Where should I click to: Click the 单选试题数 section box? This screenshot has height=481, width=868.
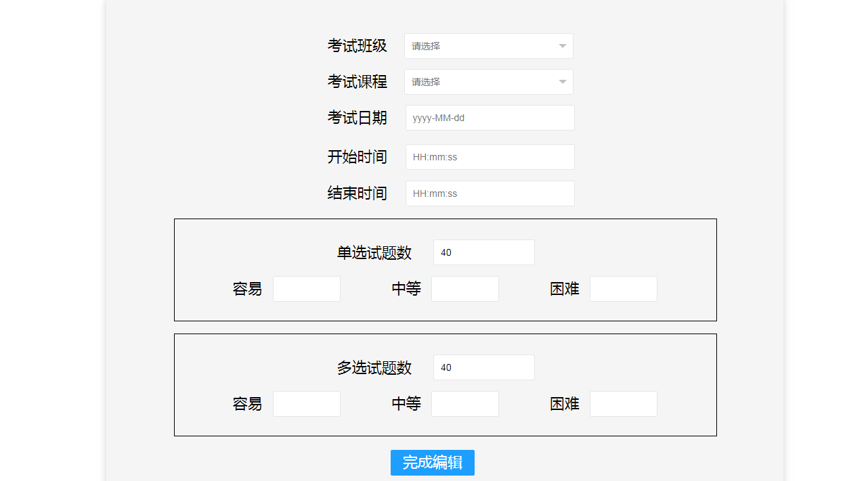(446, 230)
